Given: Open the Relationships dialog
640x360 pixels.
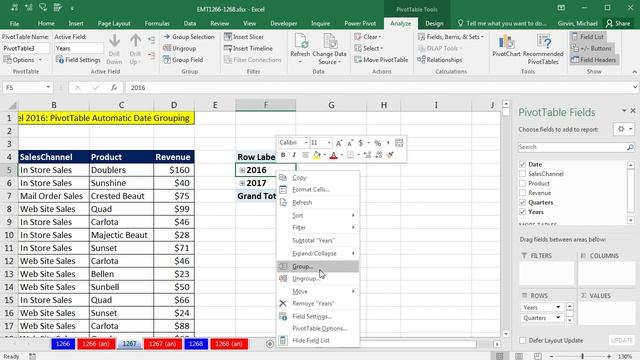Looking at the screenshot, I should (440, 60).
